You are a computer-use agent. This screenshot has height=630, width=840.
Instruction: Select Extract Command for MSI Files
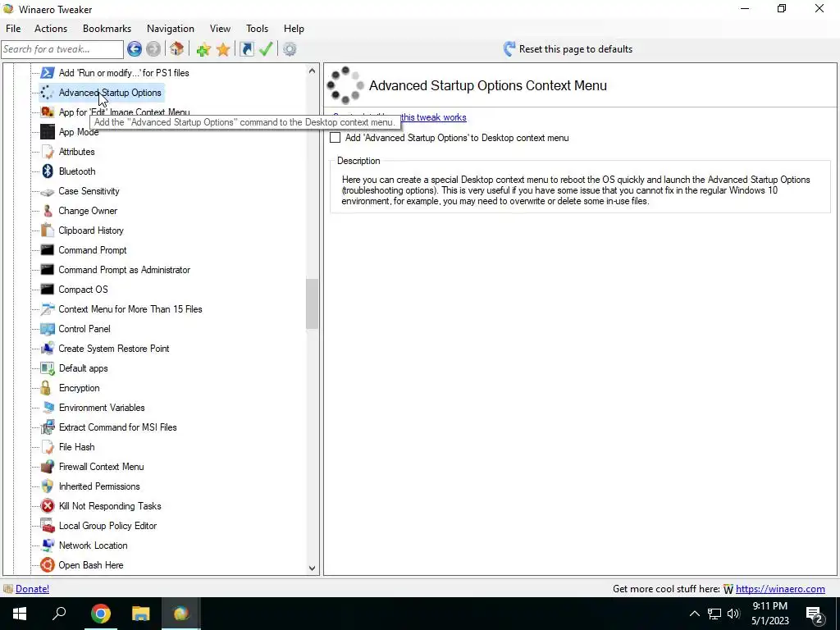(x=118, y=427)
